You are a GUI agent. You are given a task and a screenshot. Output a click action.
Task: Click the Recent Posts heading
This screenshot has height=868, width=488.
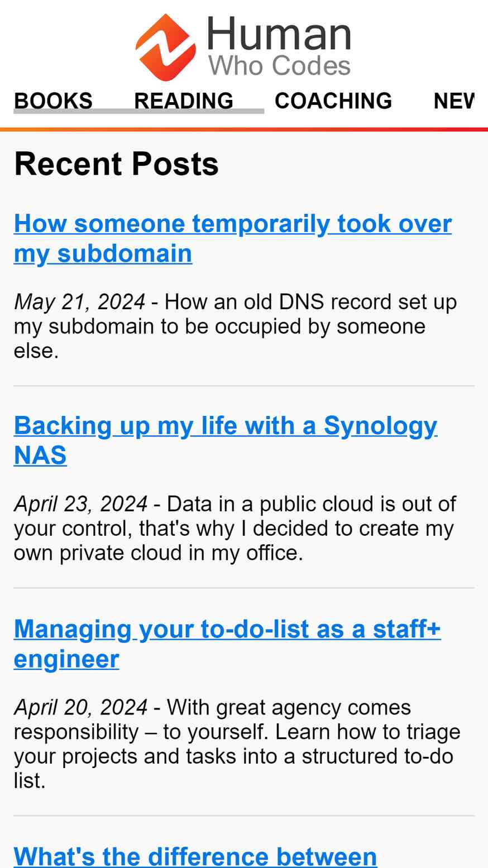116,164
